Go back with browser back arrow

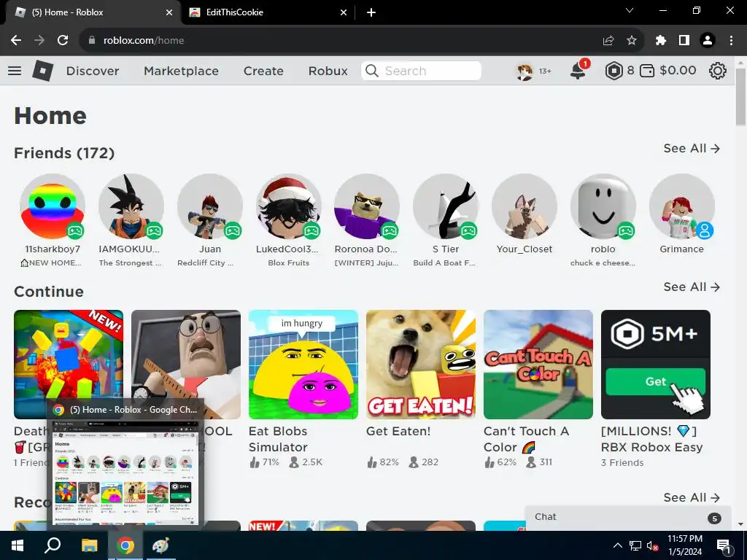point(16,41)
